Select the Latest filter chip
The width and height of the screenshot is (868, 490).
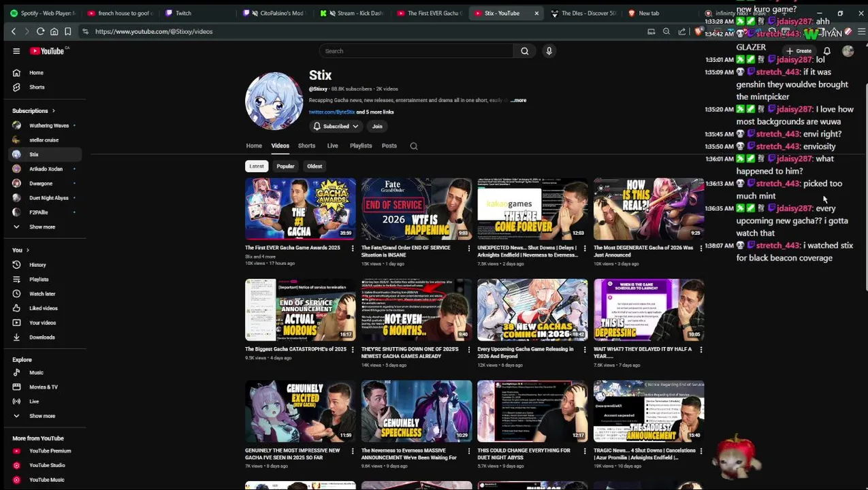[x=257, y=166]
